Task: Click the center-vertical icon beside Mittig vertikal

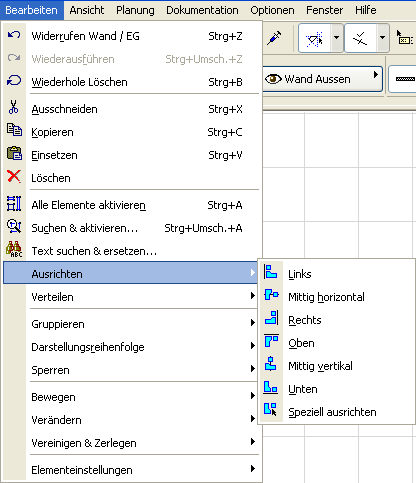Action: (271, 364)
